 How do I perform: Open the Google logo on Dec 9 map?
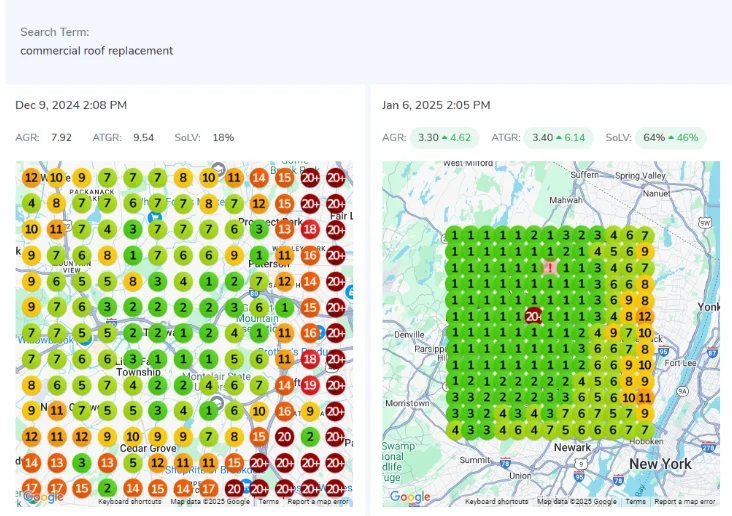tap(43, 497)
